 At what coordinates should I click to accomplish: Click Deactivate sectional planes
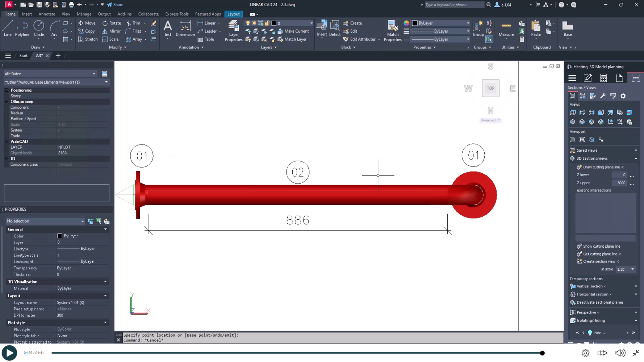tap(600, 302)
